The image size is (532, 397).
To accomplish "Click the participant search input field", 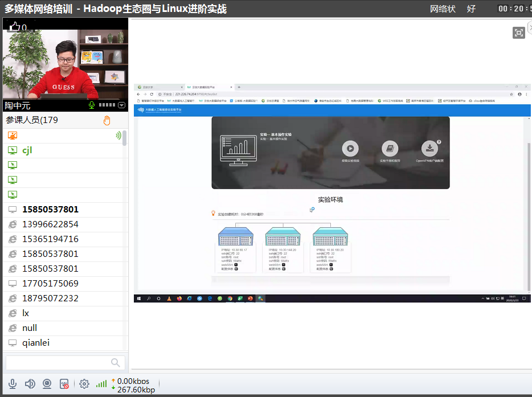I will (57, 363).
